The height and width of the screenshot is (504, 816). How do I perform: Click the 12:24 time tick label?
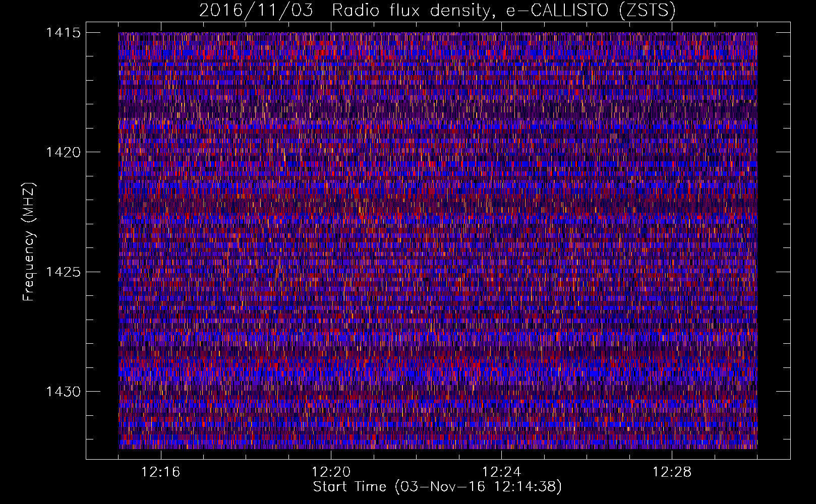tap(502, 472)
